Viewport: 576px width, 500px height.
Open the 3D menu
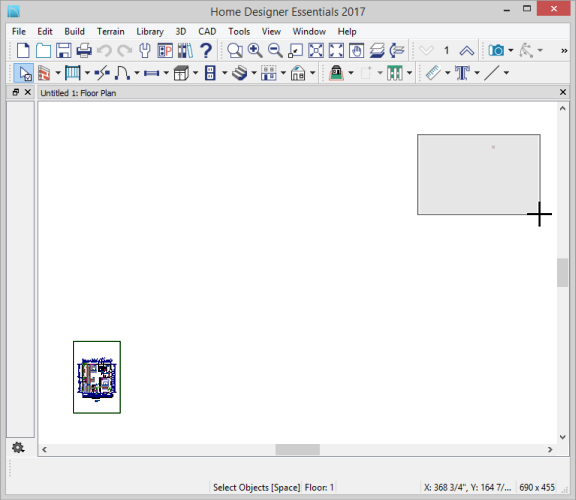[x=180, y=32]
